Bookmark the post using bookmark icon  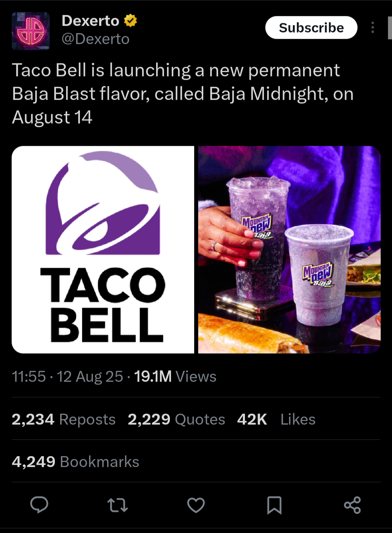(x=274, y=505)
